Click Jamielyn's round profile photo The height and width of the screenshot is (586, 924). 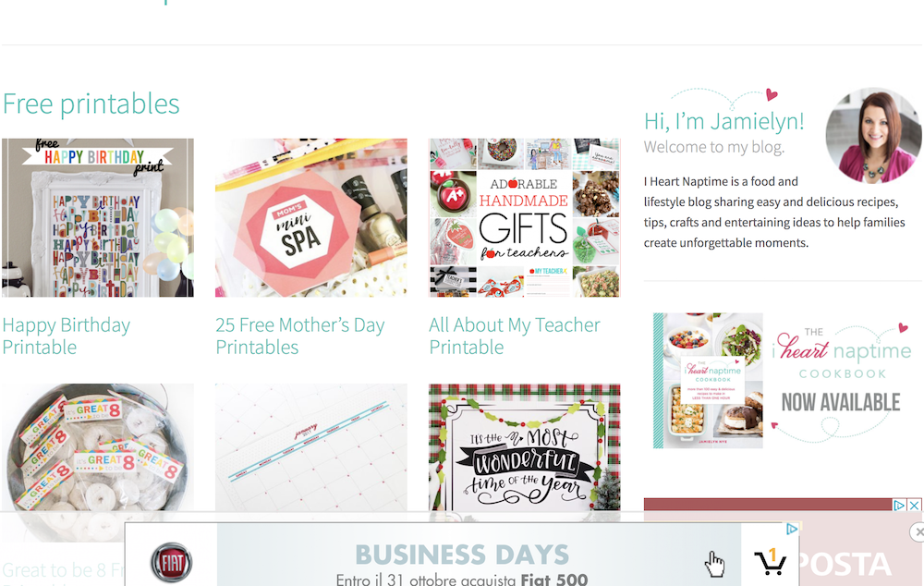[873, 136]
